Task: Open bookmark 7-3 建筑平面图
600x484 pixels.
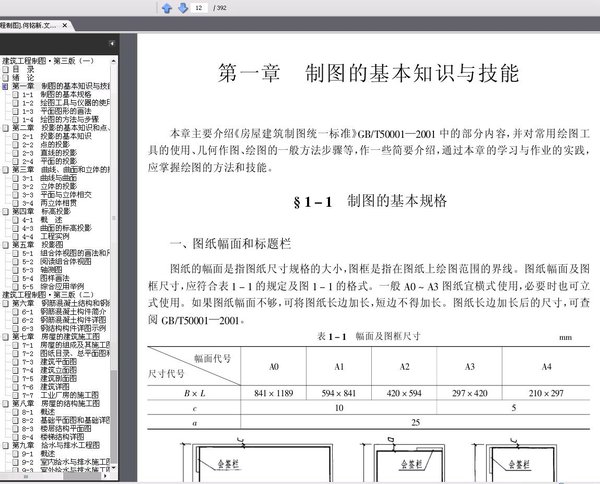Action: pyautogui.click(x=49, y=362)
